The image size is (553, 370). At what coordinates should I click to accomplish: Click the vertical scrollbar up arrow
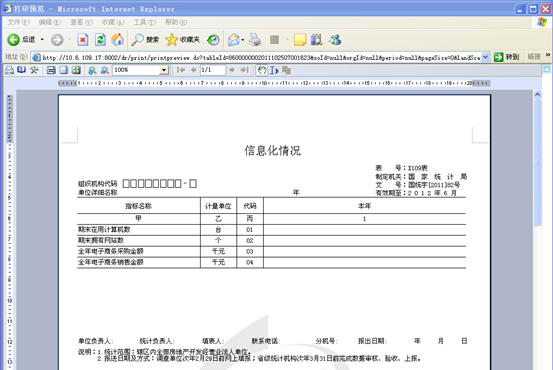click(537, 95)
